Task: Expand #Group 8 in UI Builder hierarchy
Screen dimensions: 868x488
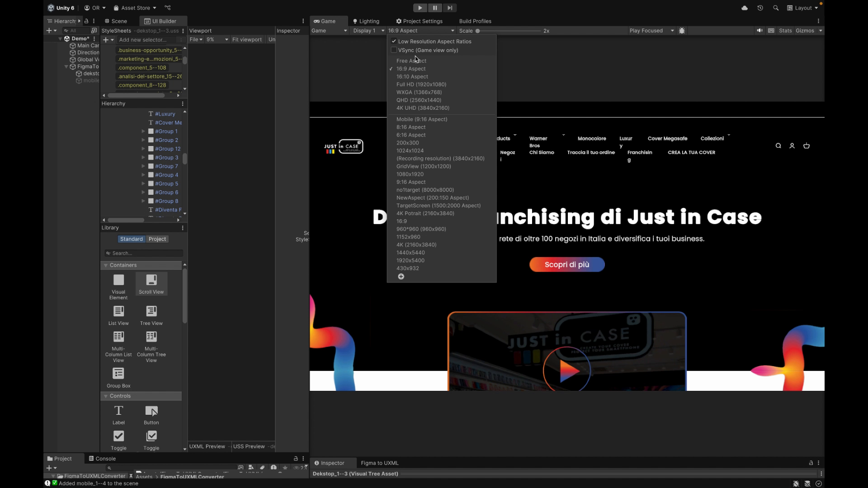Action: tap(143, 201)
